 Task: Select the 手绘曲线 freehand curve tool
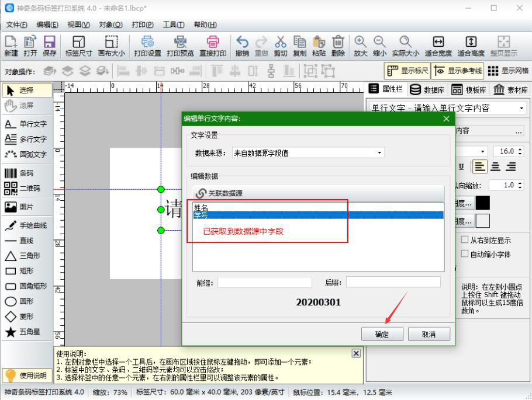(26, 225)
